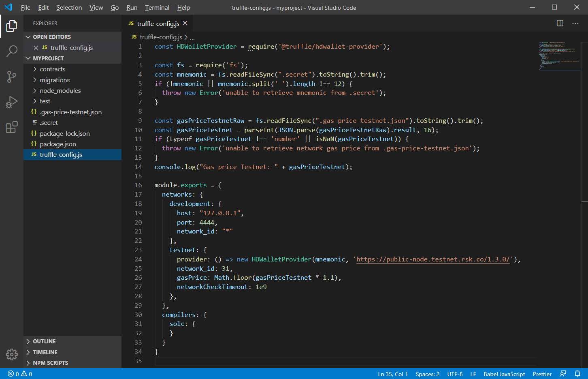This screenshot has height=379, width=588.
Task: Open the Edit menu
Action: click(43, 7)
